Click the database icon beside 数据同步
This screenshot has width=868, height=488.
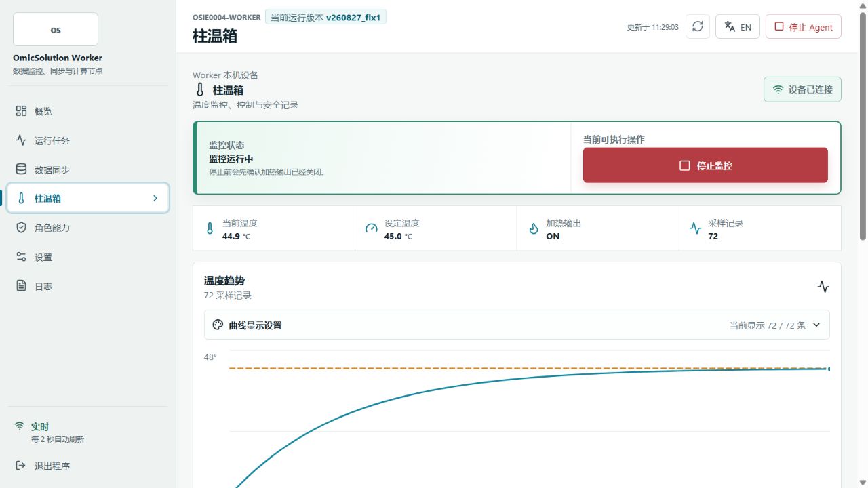[x=21, y=169]
